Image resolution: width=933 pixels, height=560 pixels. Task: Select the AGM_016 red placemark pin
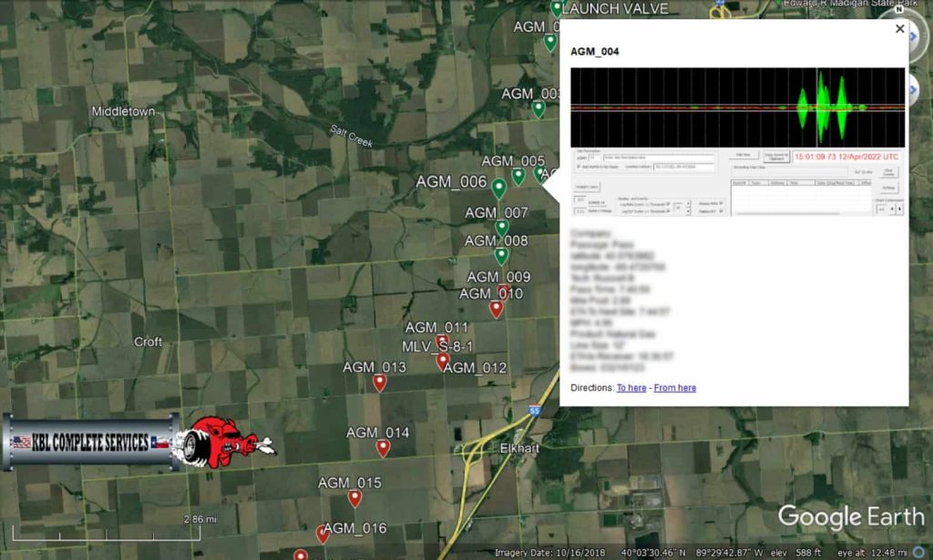323,534
